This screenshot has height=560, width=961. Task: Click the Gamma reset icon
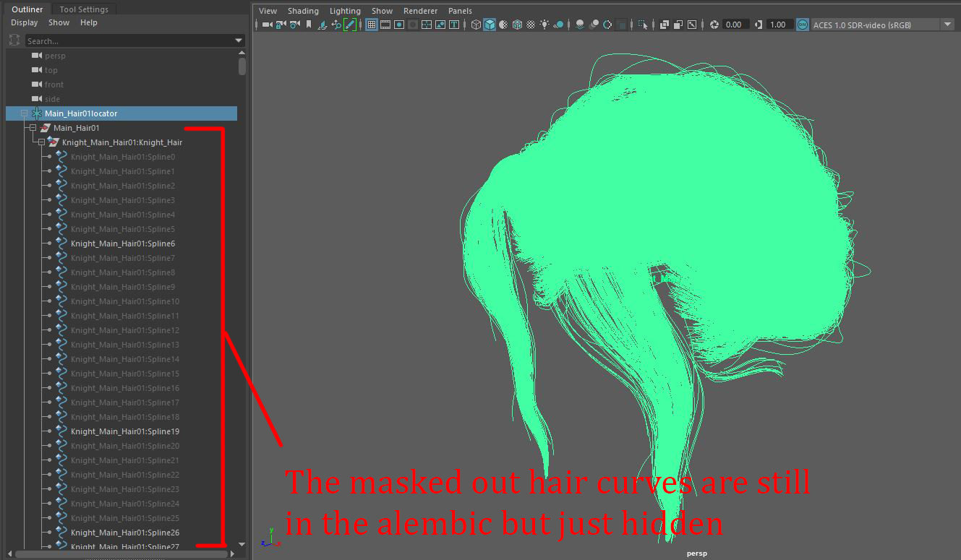point(759,25)
